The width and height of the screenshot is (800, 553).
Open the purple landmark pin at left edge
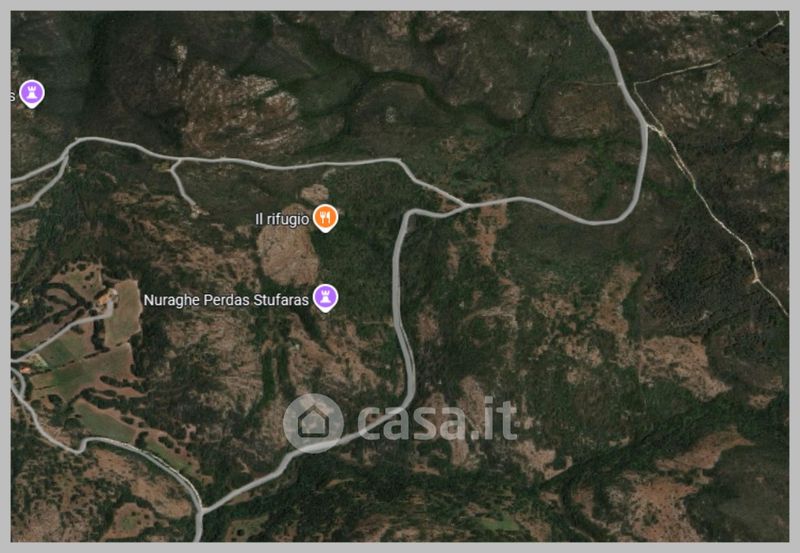point(32,94)
